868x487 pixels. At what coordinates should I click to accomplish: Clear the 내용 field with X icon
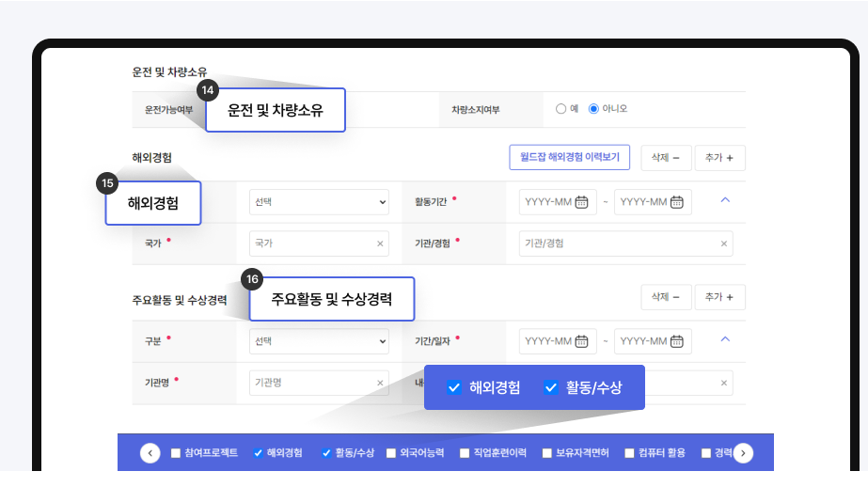[723, 383]
